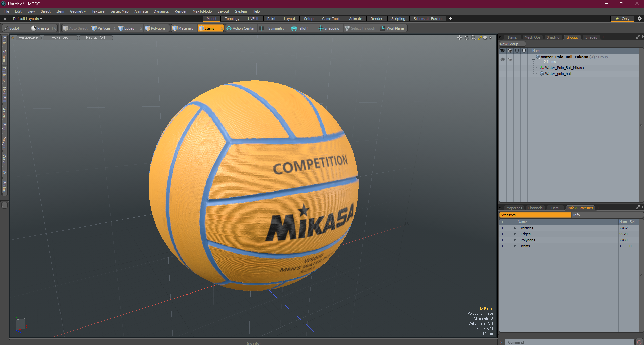Open the Geometry menu
Image resolution: width=644 pixels, height=345 pixels.
pyautogui.click(x=78, y=11)
